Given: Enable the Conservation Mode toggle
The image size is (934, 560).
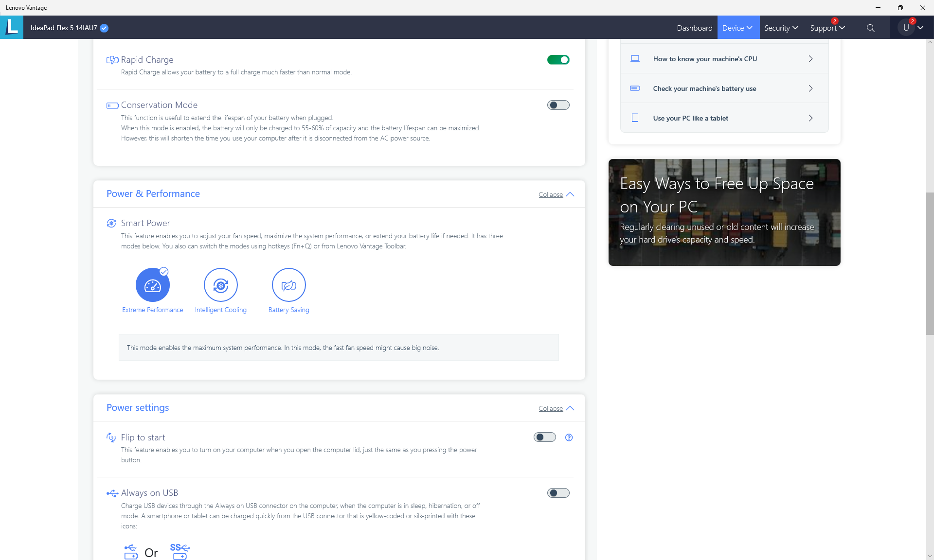Looking at the screenshot, I should [558, 105].
